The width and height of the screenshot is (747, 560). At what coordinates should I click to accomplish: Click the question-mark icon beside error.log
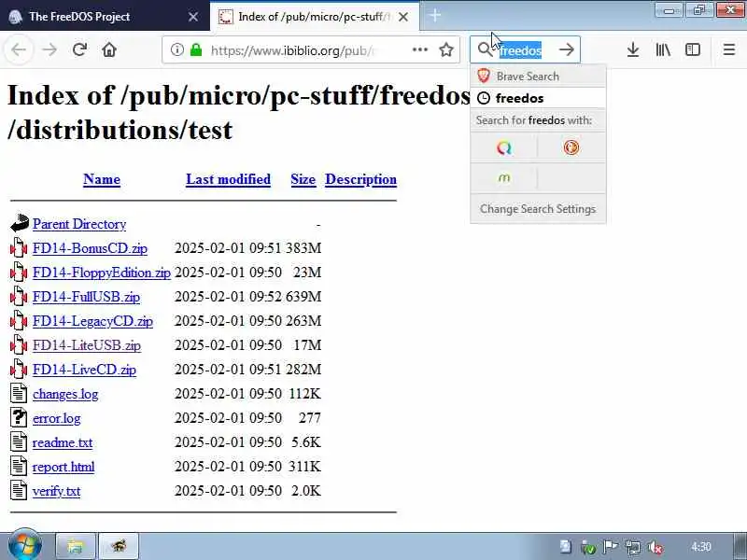click(19, 417)
